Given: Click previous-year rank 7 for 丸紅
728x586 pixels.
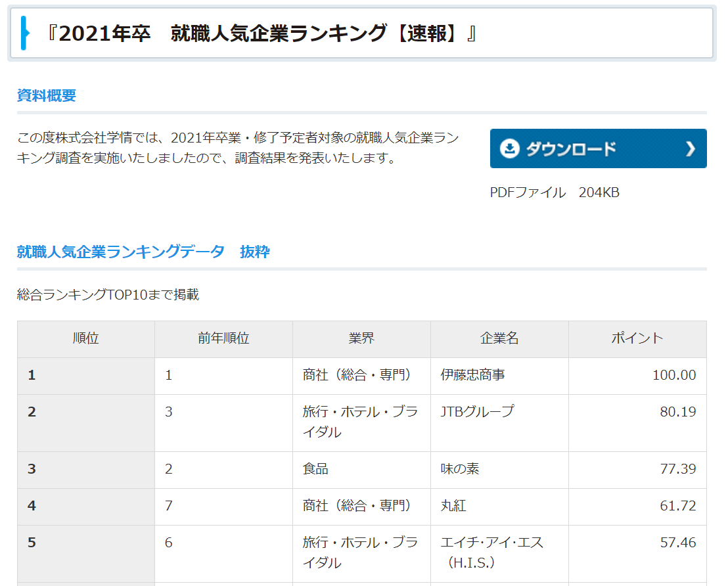Looking at the screenshot, I should coord(224,507).
